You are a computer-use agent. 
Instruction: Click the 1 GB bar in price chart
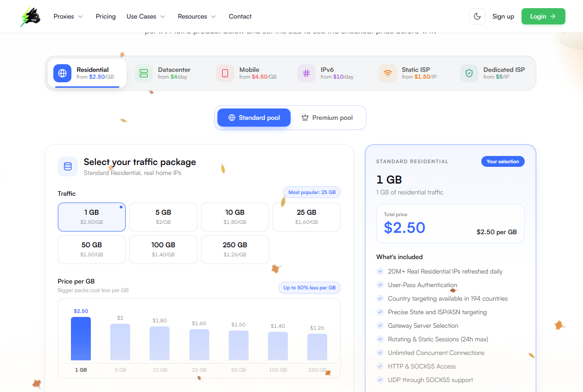[x=81, y=339]
